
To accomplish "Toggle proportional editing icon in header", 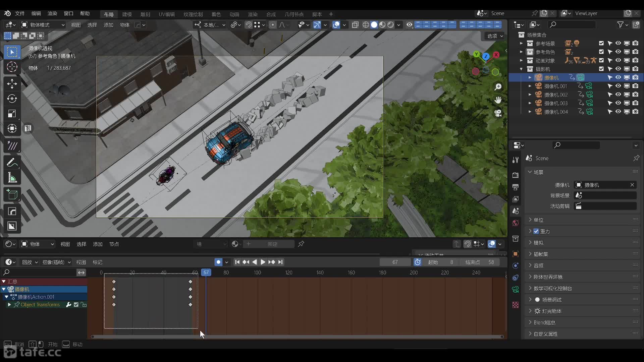I will [x=273, y=25].
